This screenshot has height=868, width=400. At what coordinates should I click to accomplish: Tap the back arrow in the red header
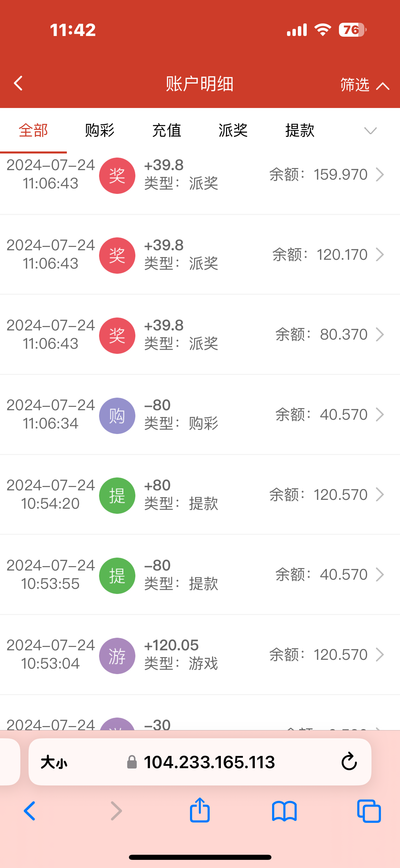(18, 83)
